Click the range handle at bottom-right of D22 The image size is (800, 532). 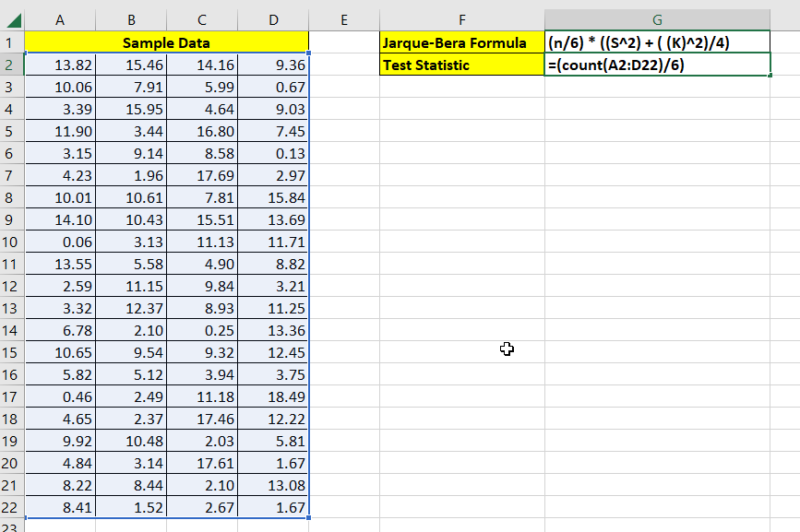click(309, 517)
